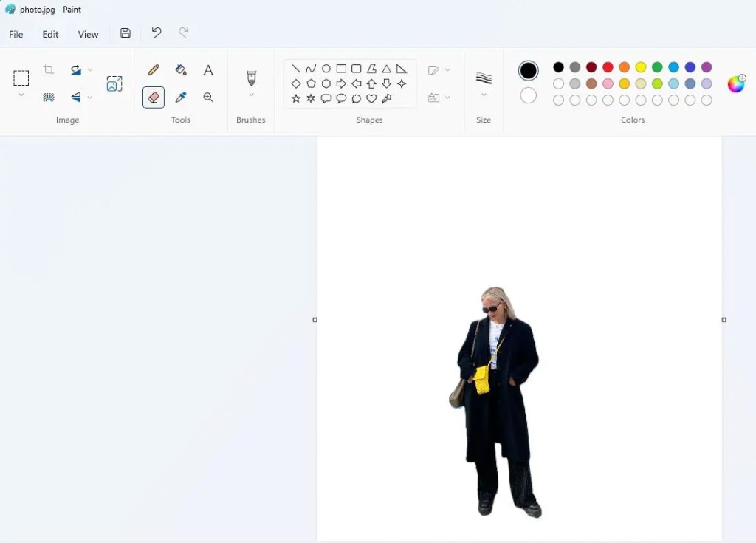Open the Resize and skew tool

tap(114, 83)
